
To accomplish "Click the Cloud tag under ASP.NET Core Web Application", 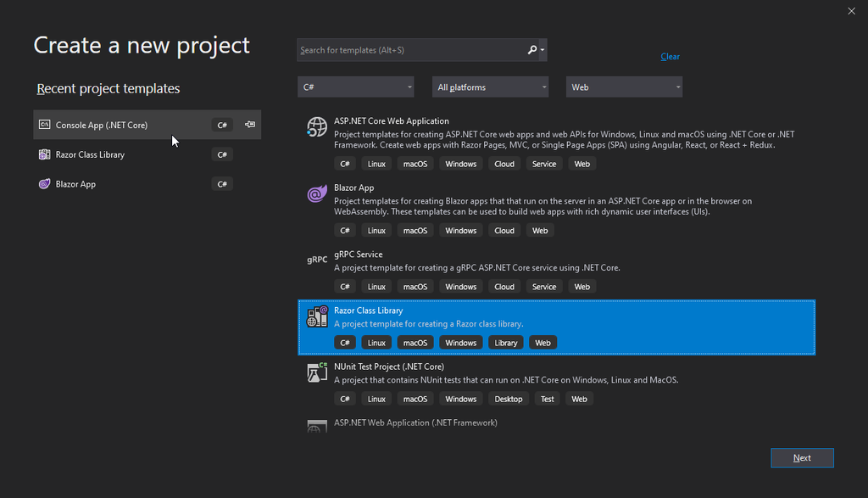I will (504, 164).
